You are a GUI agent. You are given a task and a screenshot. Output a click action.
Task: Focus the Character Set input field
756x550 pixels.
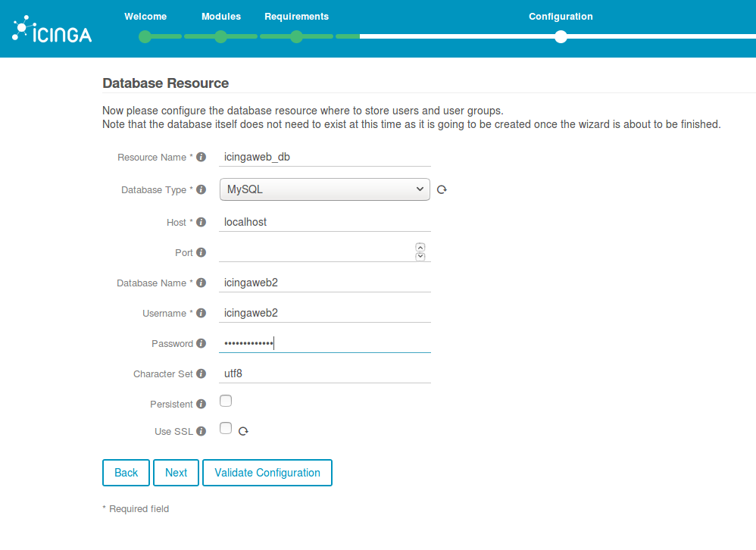pos(324,374)
